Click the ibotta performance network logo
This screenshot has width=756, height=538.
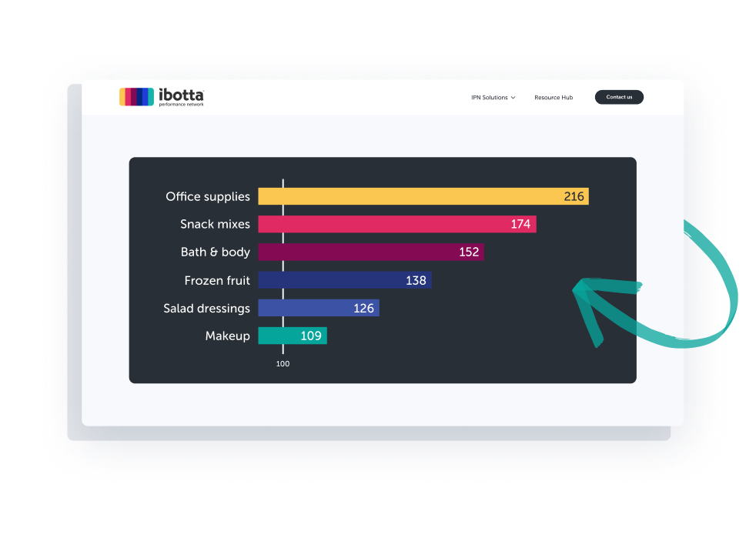click(x=162, y=97)
